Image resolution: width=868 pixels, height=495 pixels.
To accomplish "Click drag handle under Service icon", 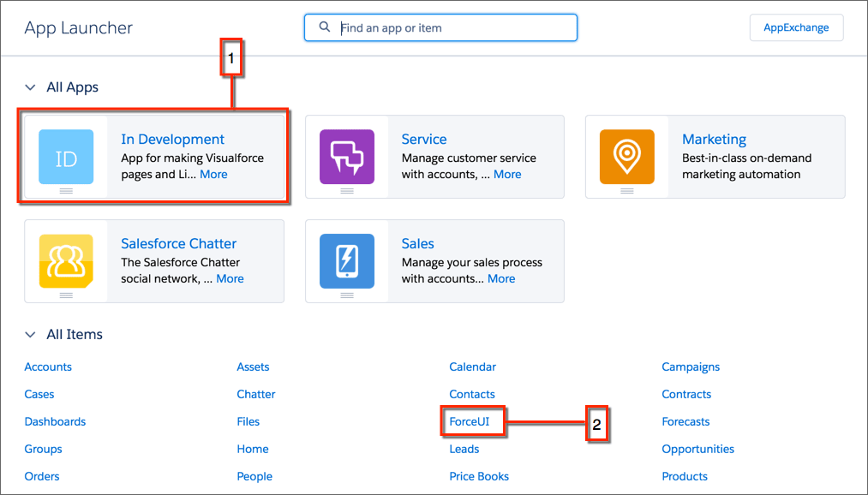I will pyautogui.click(x=347, y=191).
